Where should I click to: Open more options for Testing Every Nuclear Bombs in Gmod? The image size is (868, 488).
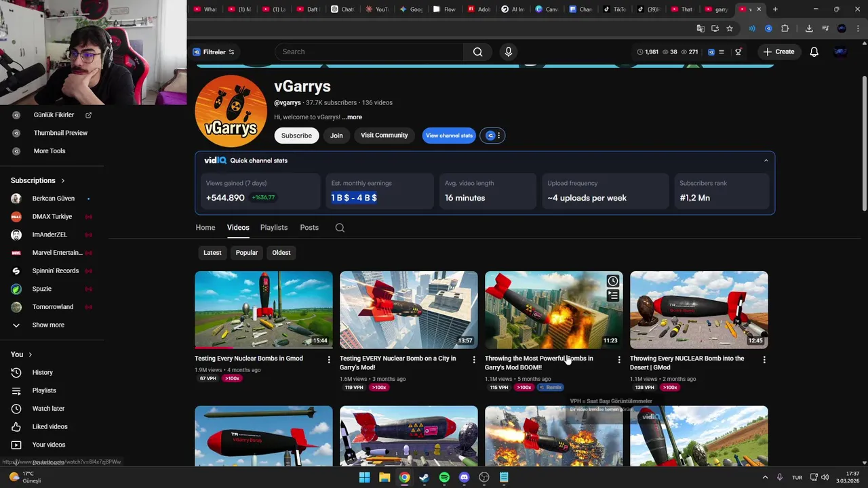[x=329, y=360]
